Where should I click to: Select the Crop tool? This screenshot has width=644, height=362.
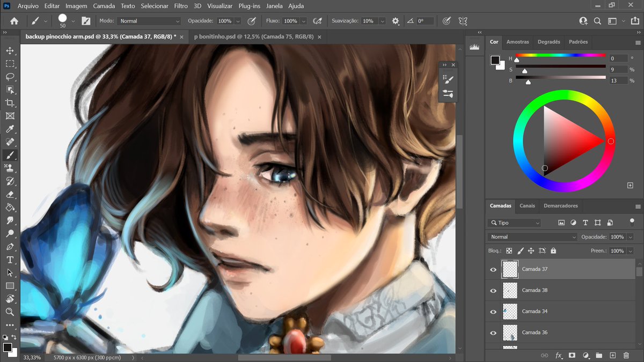pyautogui.click(x=10, y=103)
